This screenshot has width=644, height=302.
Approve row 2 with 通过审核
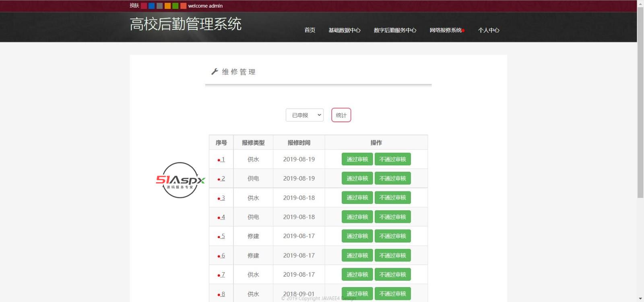point(357,179)
